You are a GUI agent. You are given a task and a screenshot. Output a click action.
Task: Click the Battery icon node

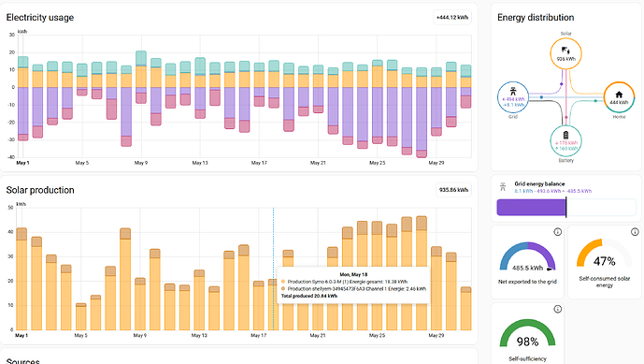point(565,135)
